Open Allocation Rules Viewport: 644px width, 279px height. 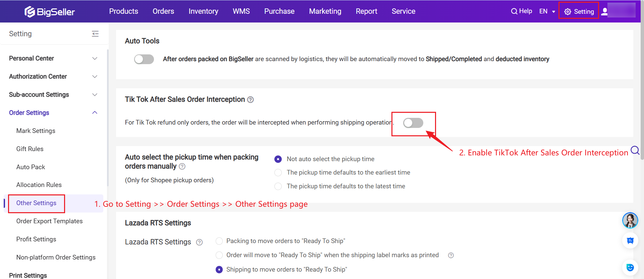click(39, 185)
